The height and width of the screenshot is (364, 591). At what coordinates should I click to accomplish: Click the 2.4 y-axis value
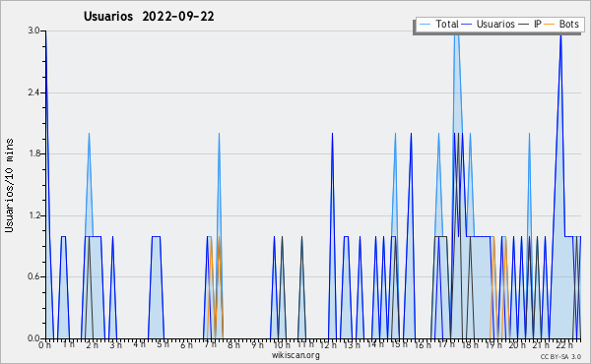(x=33, y=92)
